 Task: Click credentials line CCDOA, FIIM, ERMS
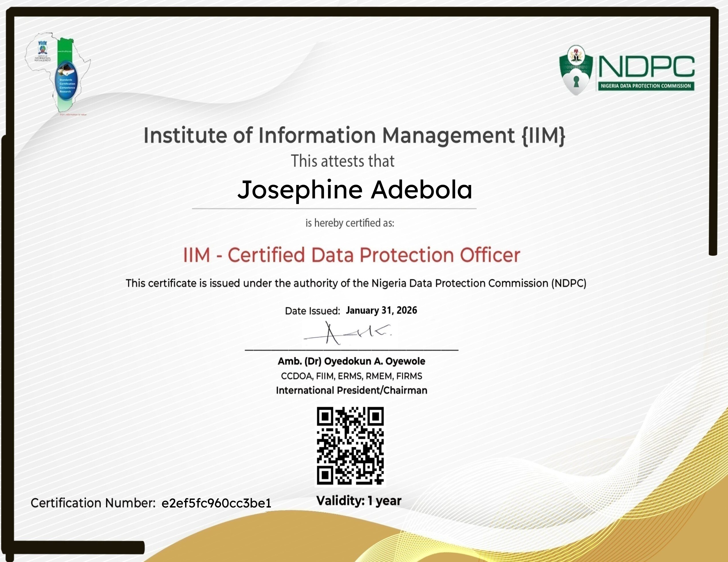pyautogui.click(x=351, y=376)
